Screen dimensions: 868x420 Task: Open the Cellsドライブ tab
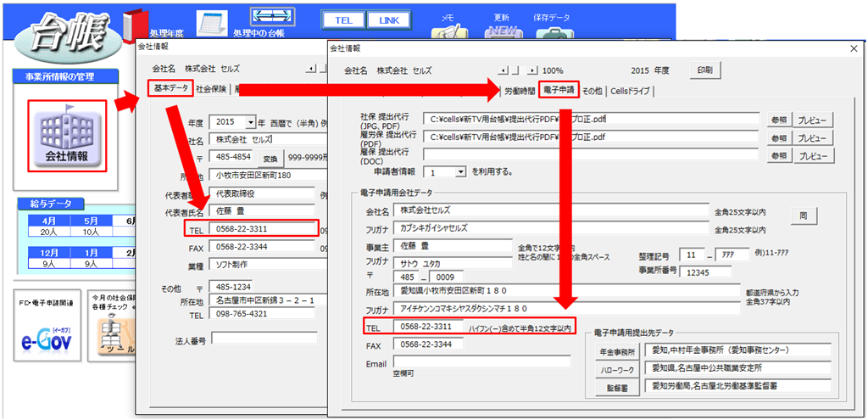pyautogui.click(x=630, y=91)
